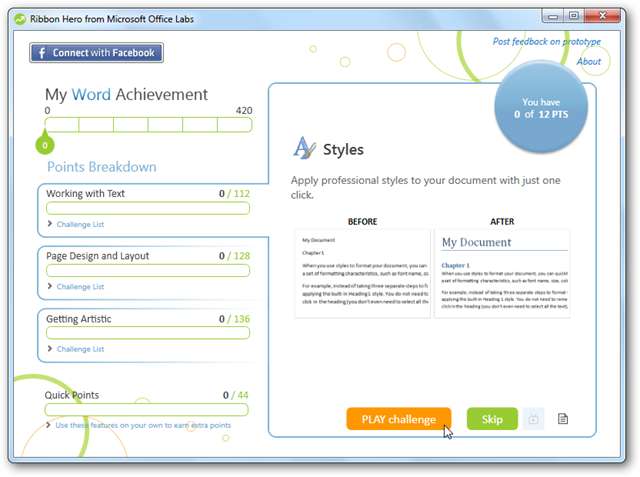Click the AFTER document thumbnail
The width and height of the screenshot is (640, 477).
(x=502, y=274)
